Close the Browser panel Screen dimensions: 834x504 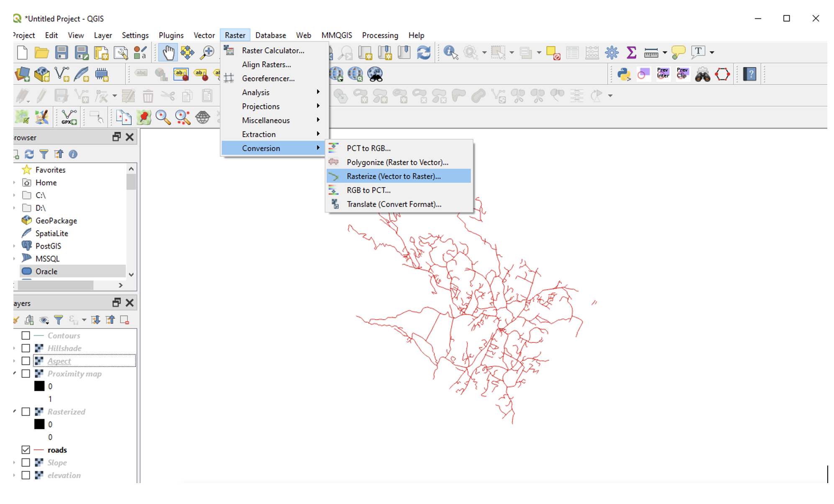point(130,137)
